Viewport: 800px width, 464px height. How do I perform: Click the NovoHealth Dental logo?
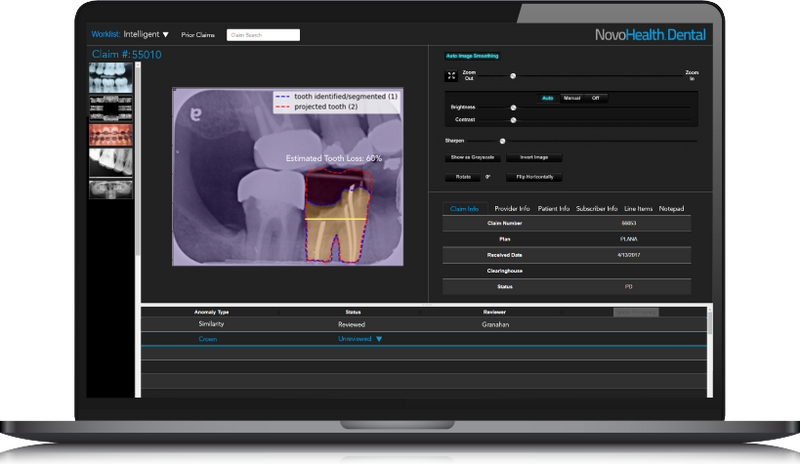coord(651,35)
